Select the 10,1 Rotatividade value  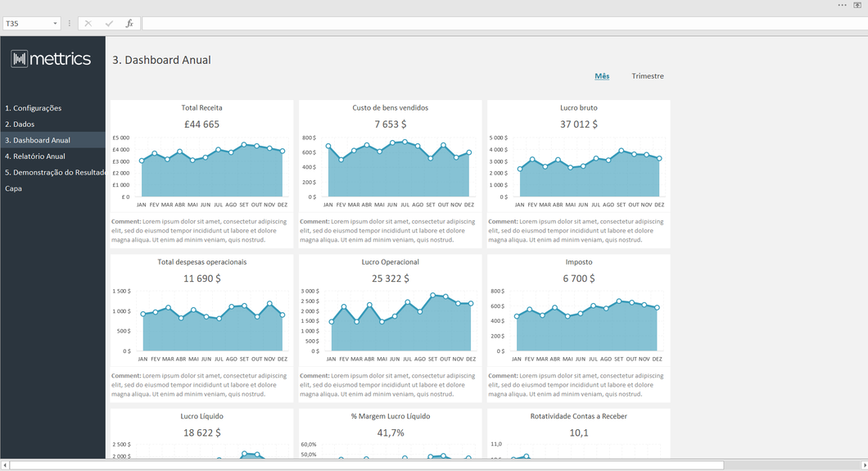coord(578,433)
